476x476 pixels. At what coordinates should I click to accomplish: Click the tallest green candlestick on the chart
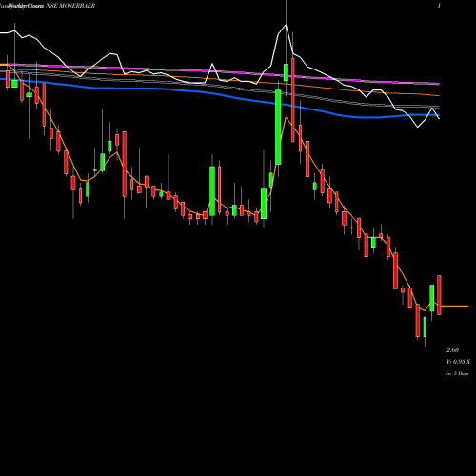tap(278, 127)
